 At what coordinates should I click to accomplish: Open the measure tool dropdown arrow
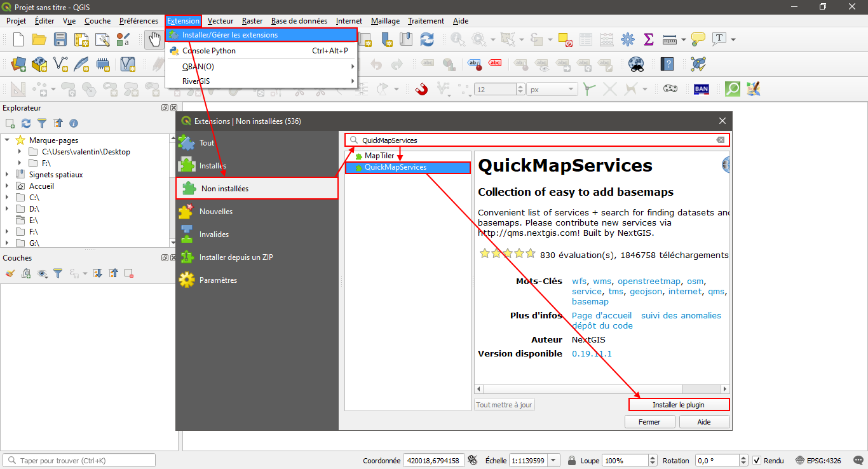(x=684, y=39)
